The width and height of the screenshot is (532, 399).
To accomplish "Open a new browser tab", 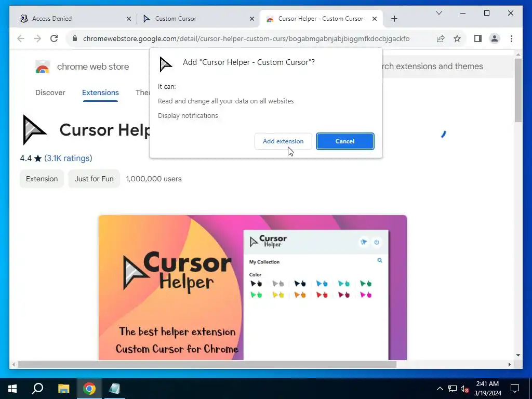I will click(394, 19).
